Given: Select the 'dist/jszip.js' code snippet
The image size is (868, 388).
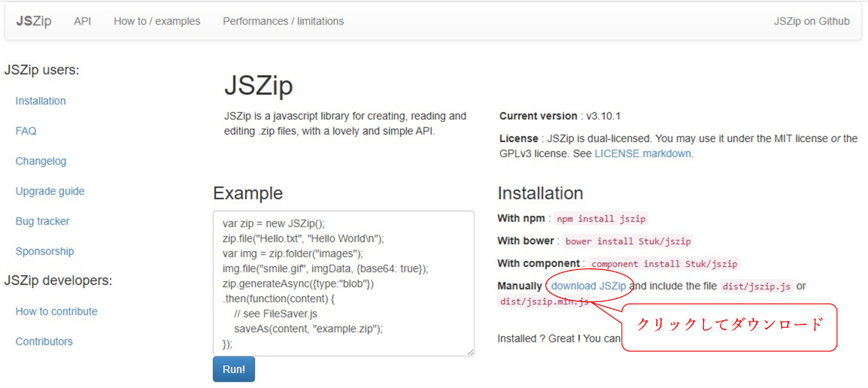Looking at the screenshot, I should [x=756, y=286].
